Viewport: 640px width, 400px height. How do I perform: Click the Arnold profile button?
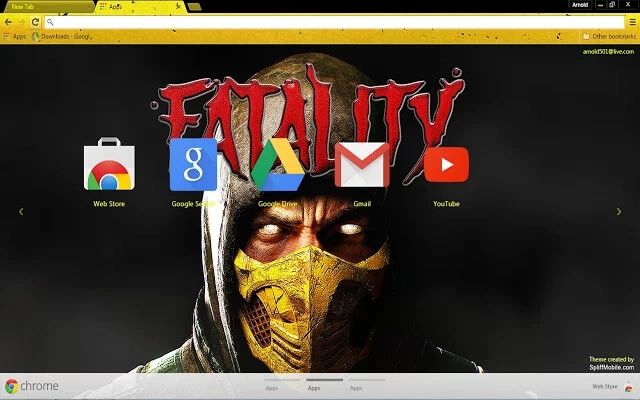tap(580, 5)
